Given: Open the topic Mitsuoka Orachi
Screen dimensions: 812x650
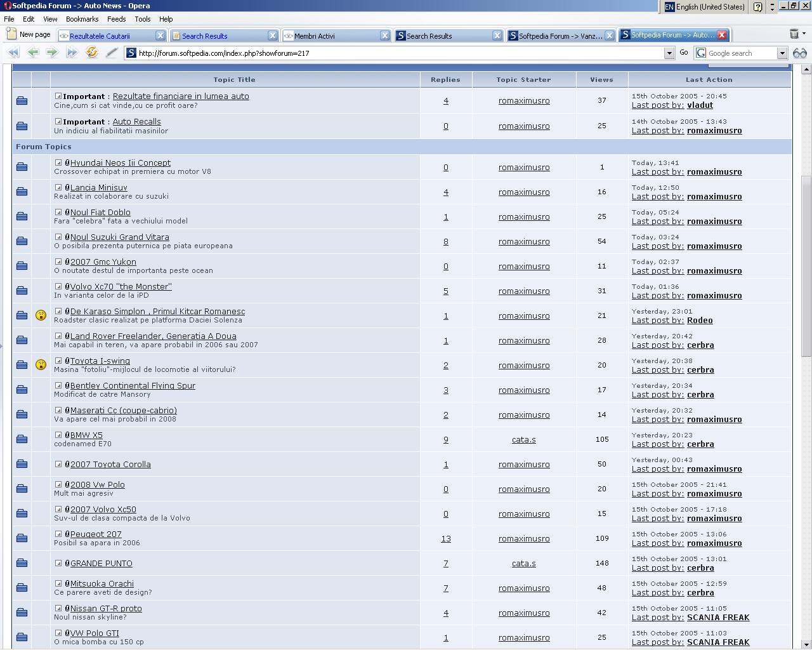Looking at the screenshot, I should pyautogui.click(x=101, y=584).
